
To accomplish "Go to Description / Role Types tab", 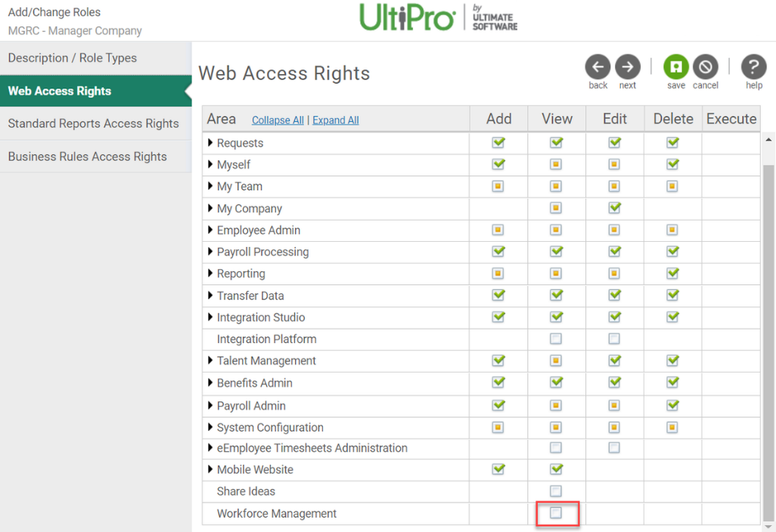I will click(73, 58).
